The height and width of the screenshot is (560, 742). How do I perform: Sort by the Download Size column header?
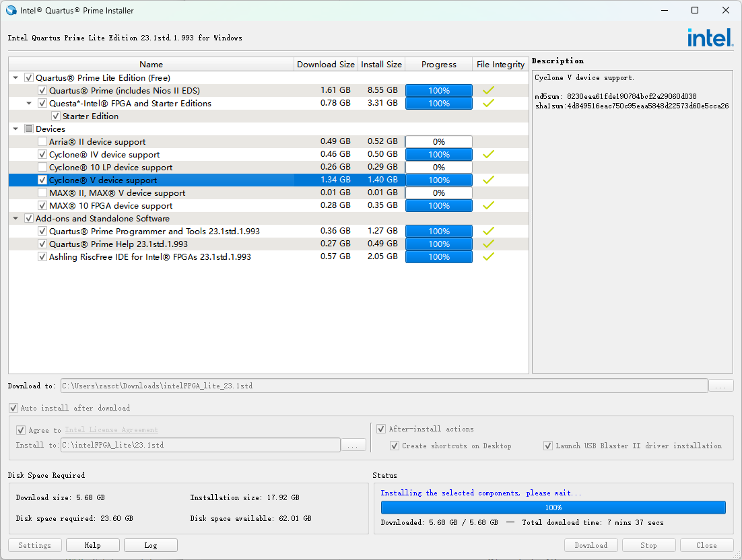pyautogui.click(x=325, y=65)
